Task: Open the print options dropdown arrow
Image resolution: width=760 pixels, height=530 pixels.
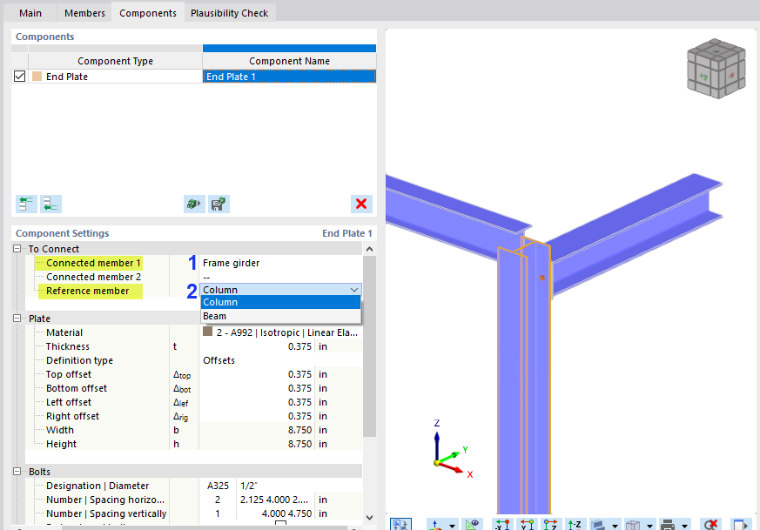Action: [x=684, y=526]
